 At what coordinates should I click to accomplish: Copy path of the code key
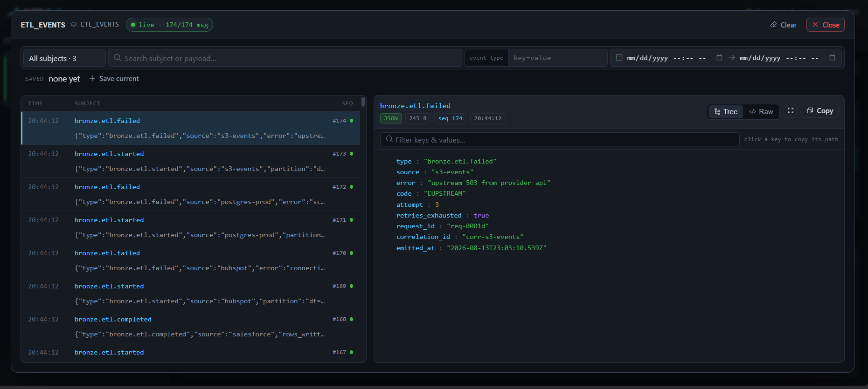(404, 193)
